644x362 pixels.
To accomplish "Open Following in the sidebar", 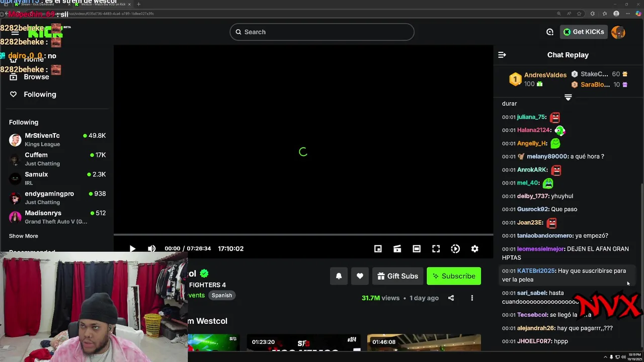I will coord(40,94).
